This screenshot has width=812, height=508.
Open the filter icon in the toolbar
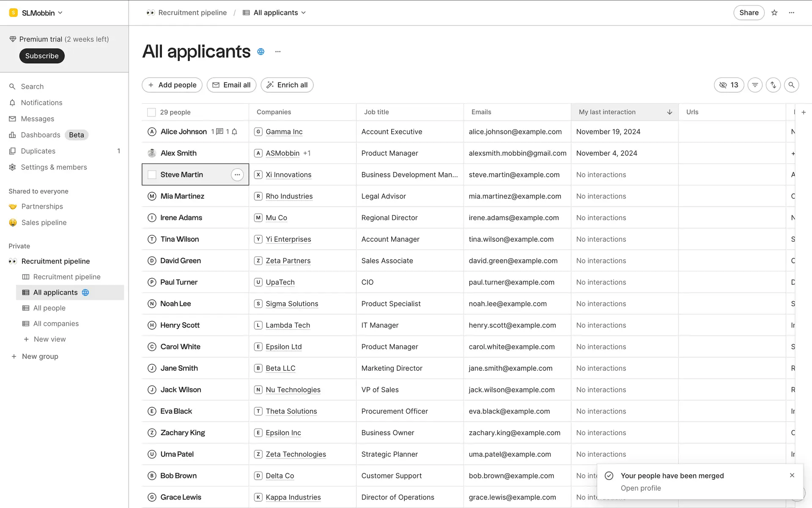tap(755, 85)
